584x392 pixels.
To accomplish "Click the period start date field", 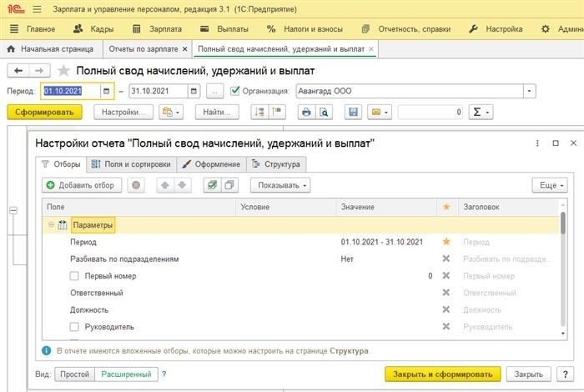I will click(70, 91).
